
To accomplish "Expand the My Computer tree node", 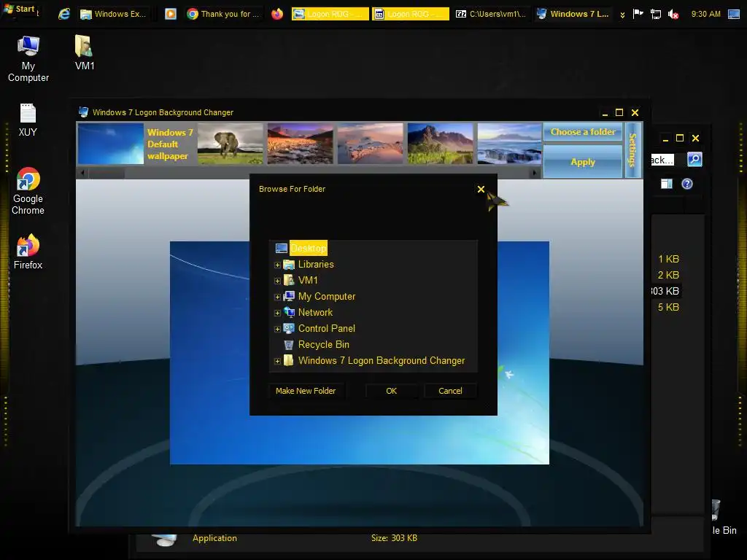I will pos(277,297).
